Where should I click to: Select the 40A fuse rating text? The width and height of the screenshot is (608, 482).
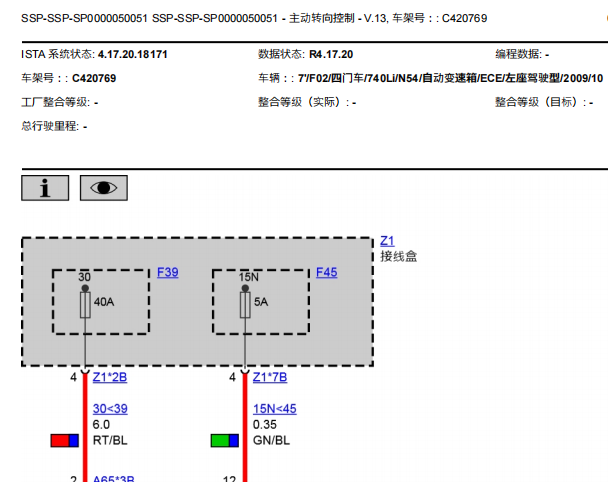click(104, 302)
